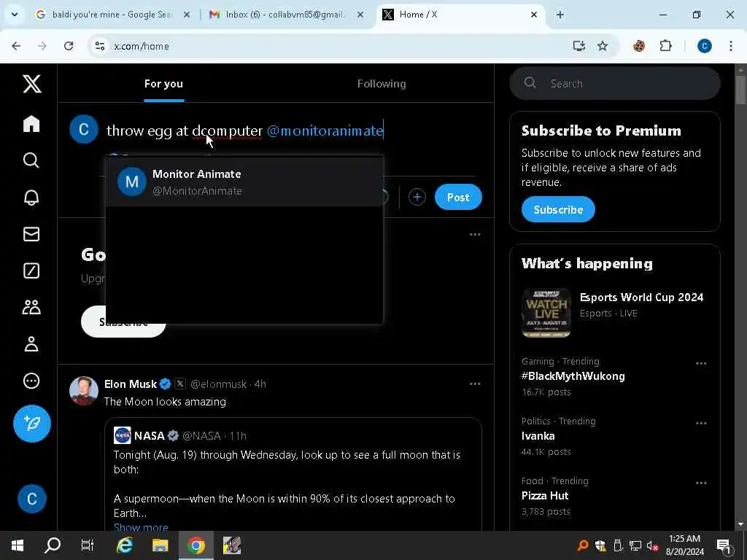
Task: Open more options for #BlackMythWukong trend
Action: point(701,363)
